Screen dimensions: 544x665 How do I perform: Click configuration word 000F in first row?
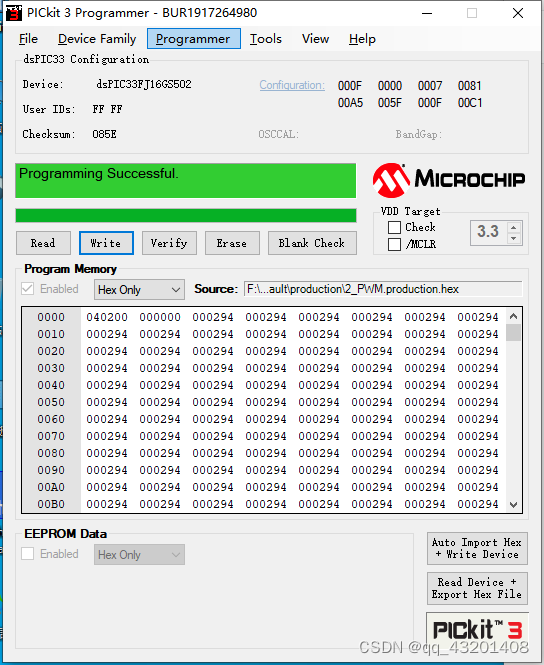[x=350, y=86]
